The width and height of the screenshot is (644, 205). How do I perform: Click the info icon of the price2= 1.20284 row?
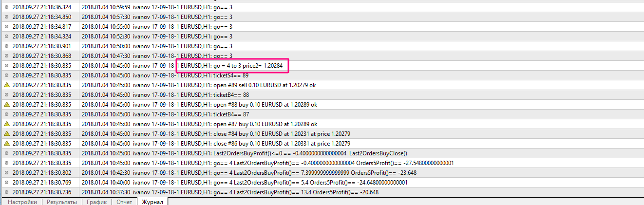point(6,66)
